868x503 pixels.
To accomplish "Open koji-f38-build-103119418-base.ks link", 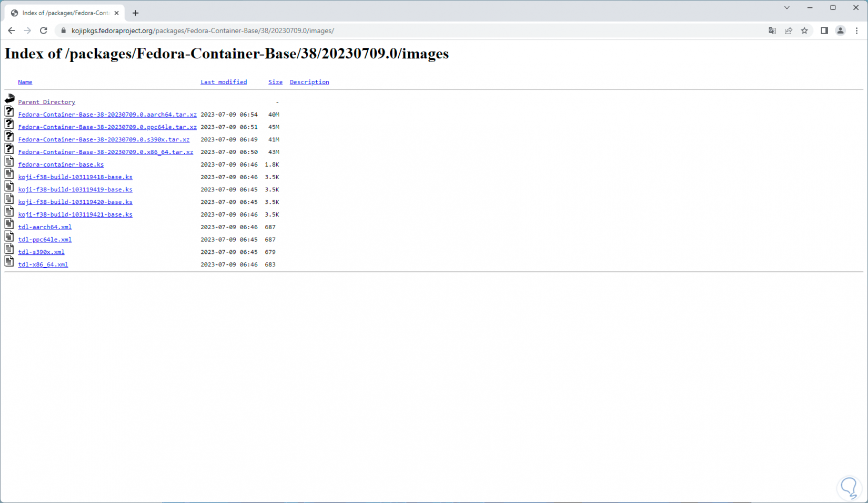I will [x=75, y=177].
